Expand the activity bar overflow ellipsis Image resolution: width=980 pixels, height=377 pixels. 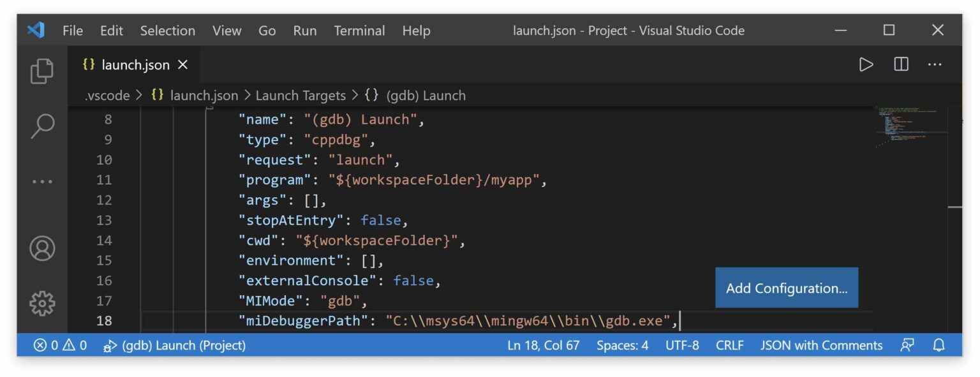pos(42,181)
